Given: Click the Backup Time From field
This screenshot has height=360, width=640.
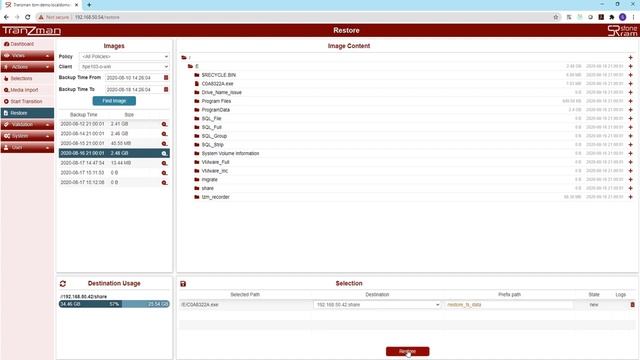Looking at the screenshot, I should tap(133, 78).
